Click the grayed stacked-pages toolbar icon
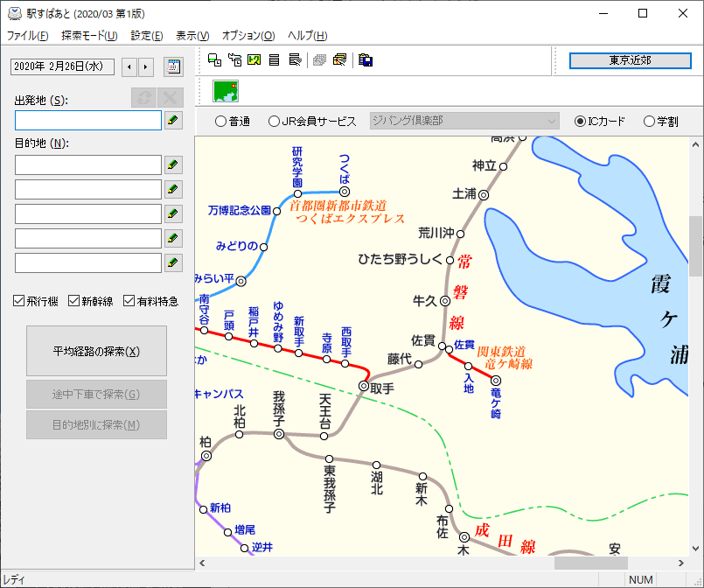The image size is (704, 588). (319, 59)
